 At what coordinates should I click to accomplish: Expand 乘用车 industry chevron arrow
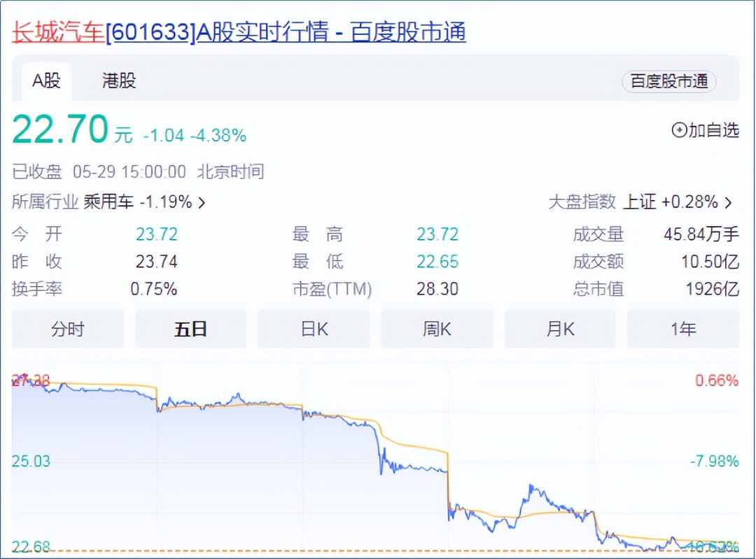pos(202,203)
